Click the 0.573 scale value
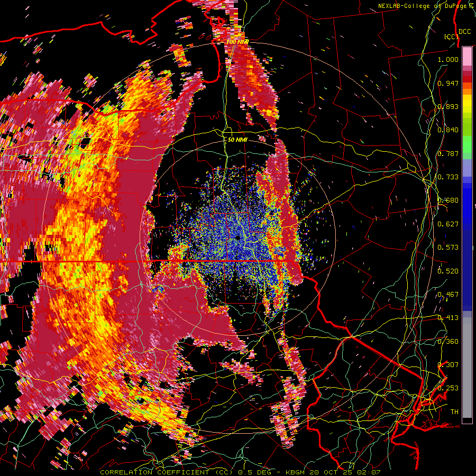 (448, 247)
